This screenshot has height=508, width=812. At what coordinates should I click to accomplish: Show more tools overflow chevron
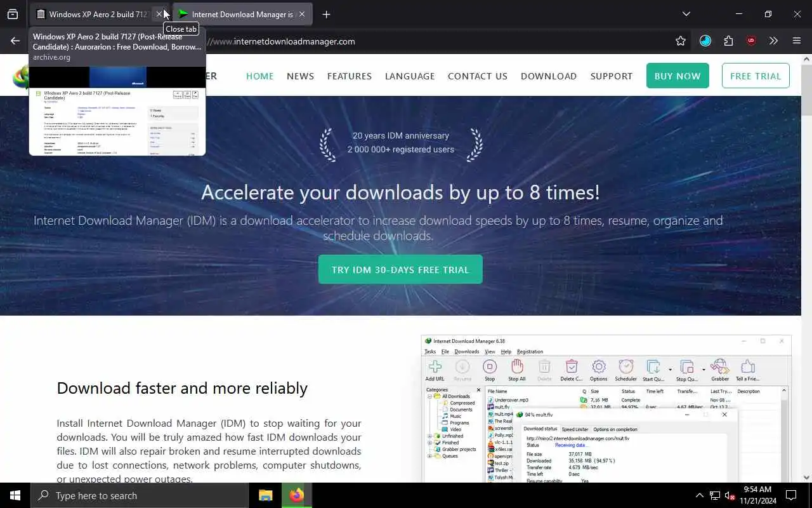click(x=773, y=41)
